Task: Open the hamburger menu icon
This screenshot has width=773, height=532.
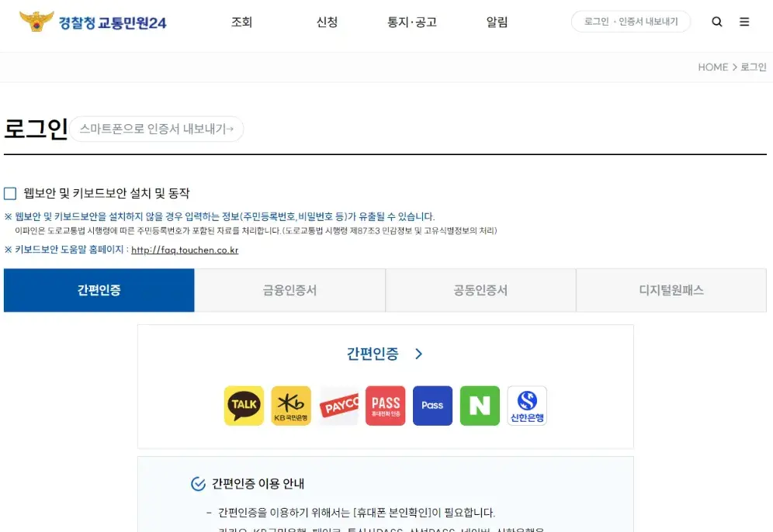Action: coord(744,22)
